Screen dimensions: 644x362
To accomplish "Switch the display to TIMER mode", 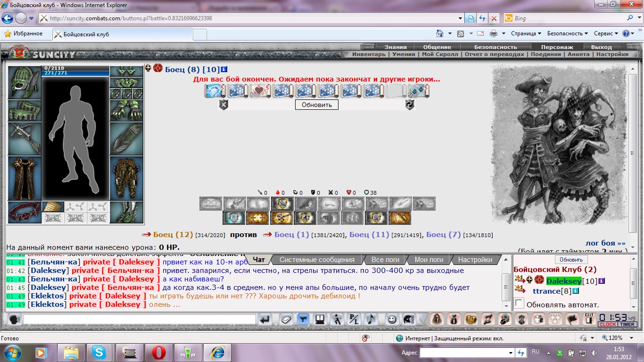I will 627,324.
